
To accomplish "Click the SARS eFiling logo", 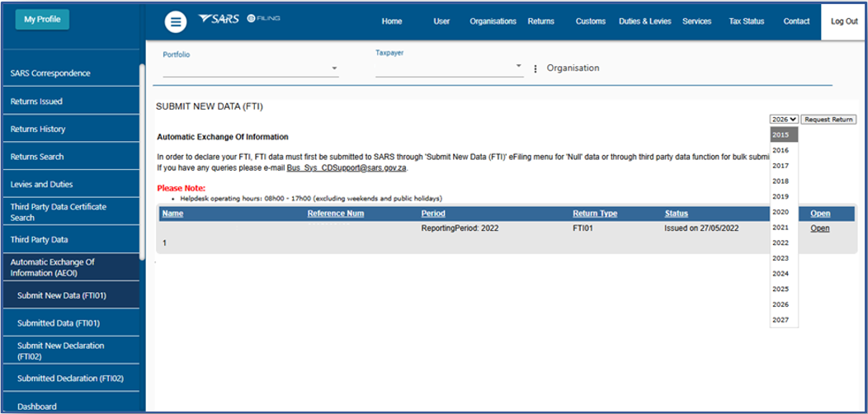I will (240, 19).
